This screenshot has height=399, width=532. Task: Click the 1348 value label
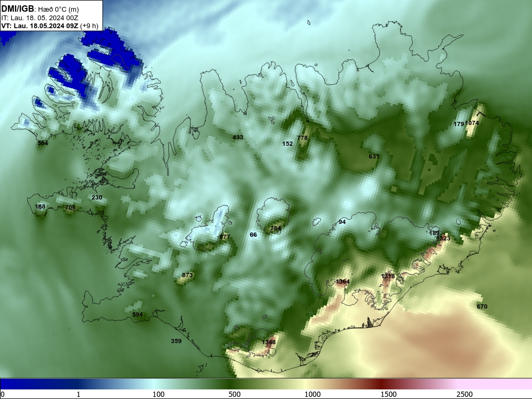click(269, 342)
